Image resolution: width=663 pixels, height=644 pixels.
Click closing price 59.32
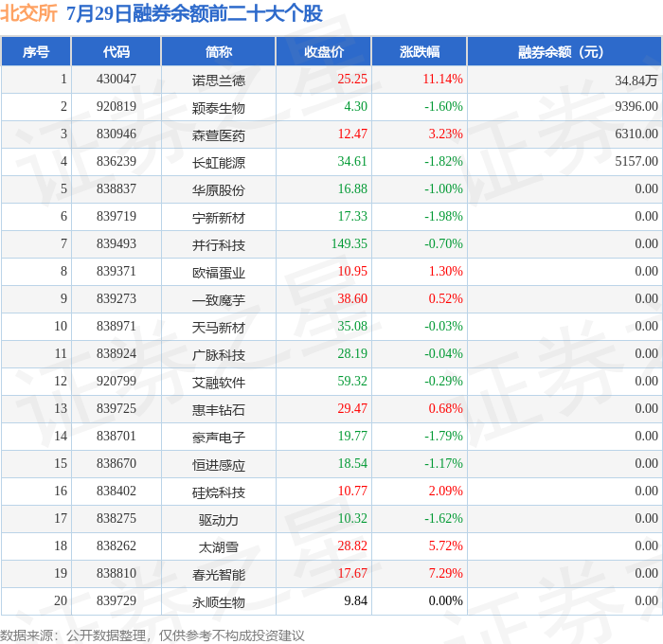[x=352, y=382]
